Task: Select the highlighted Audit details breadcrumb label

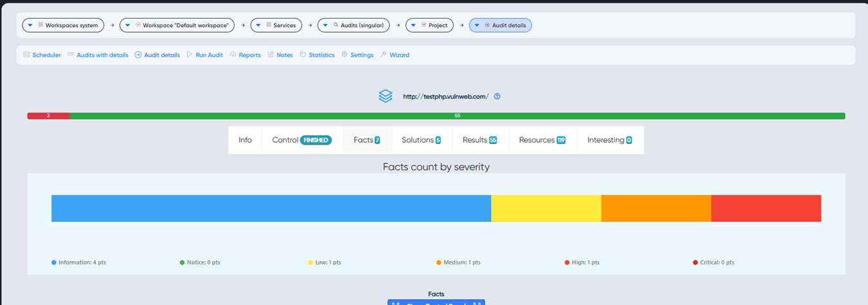Action: tap(509, 25)
